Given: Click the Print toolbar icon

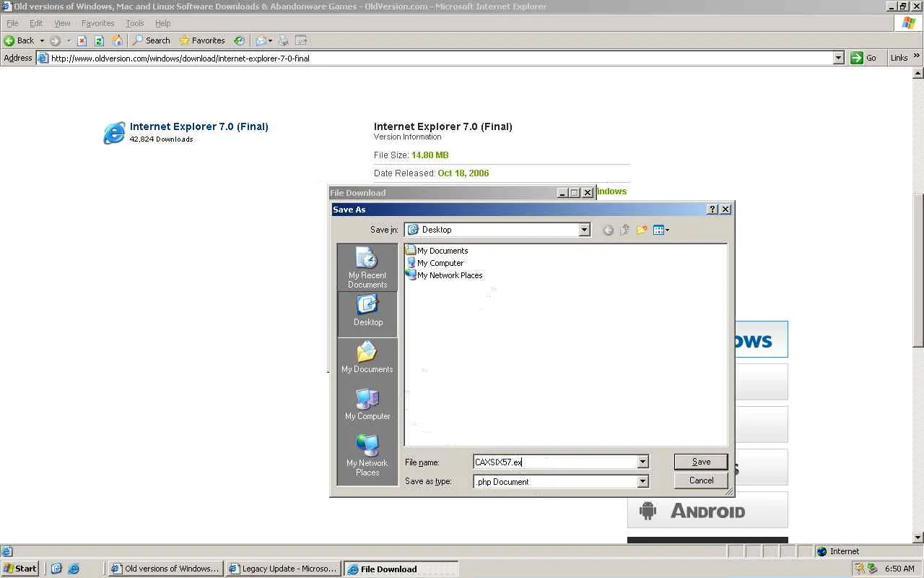Looking at the screenshot, I should (x=283, y=40).
